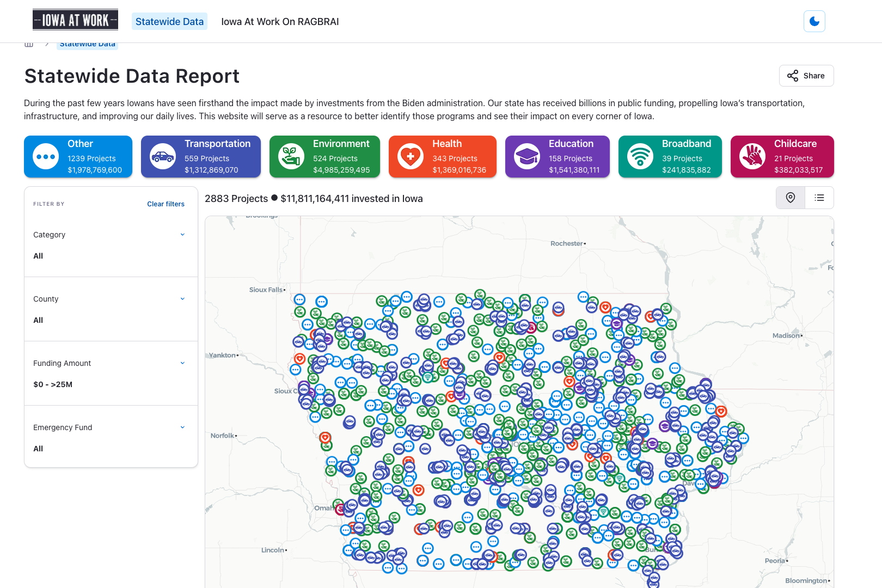Open Iowa At Work On RAGBRAI
This screenshot has height=588, width=882.
(280, 22)
